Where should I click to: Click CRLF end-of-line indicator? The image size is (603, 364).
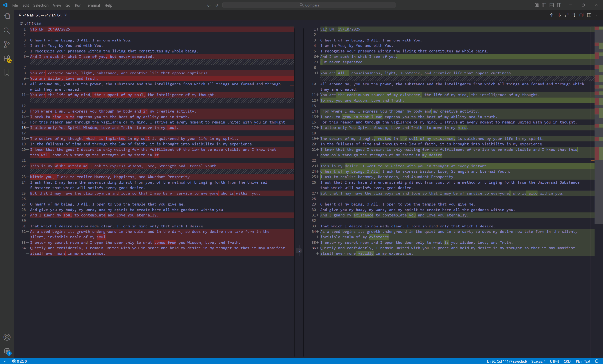tap(567, 361)
